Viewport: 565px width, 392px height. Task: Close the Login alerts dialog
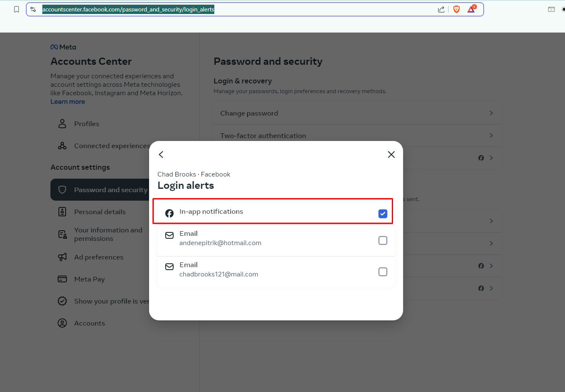[x=391, y=155]
